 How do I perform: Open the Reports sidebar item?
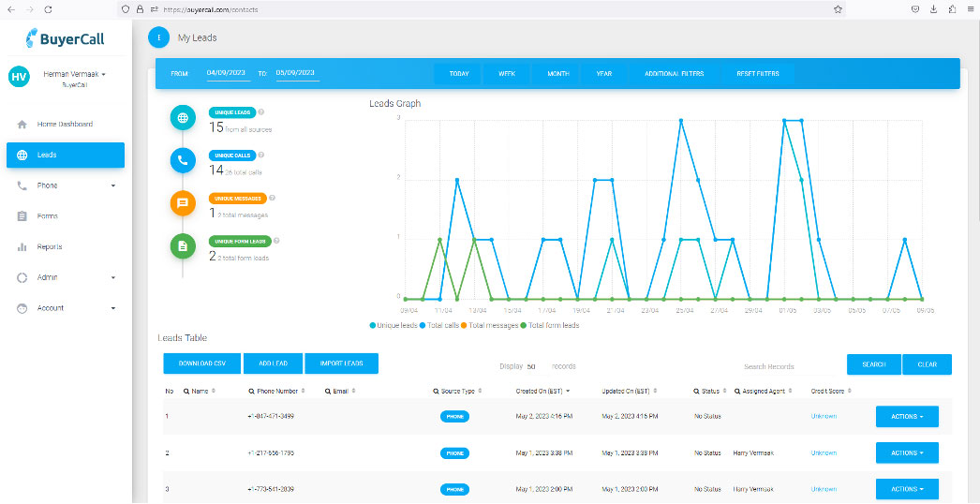tap(50, 247)
